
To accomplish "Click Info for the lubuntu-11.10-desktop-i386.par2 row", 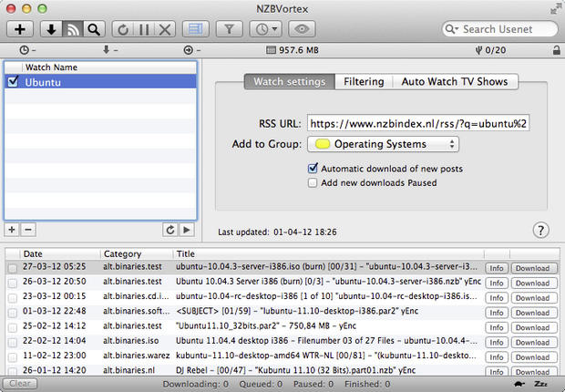I will click(x=496, y=313).
